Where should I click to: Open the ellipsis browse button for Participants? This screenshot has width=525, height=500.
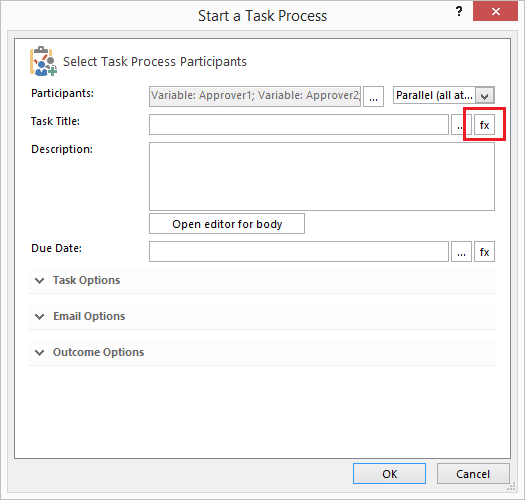[x=373, y=96]
